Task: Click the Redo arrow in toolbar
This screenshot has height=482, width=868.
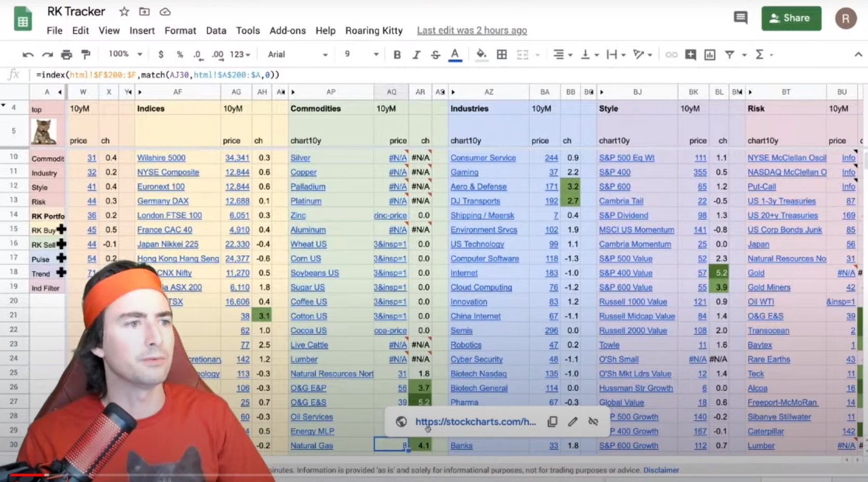Action: coord(47,54)
